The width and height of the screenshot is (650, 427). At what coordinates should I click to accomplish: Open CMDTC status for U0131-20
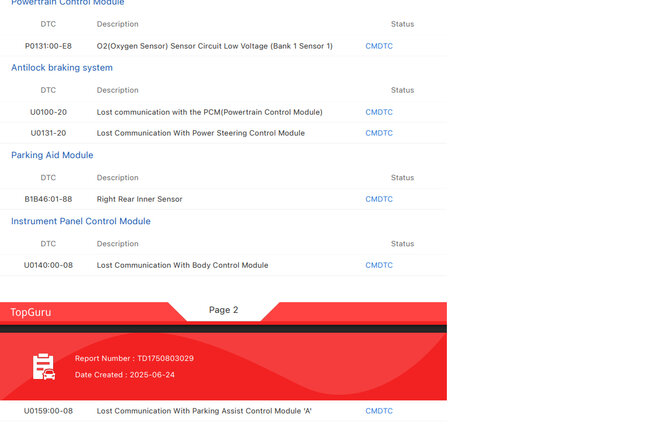pos(379,133)
